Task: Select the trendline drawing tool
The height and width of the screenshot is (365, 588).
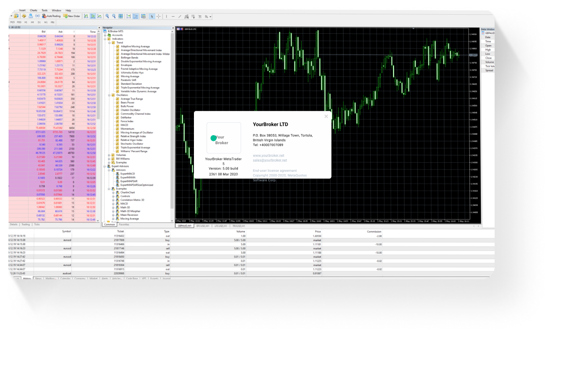Action: [180, 16]
